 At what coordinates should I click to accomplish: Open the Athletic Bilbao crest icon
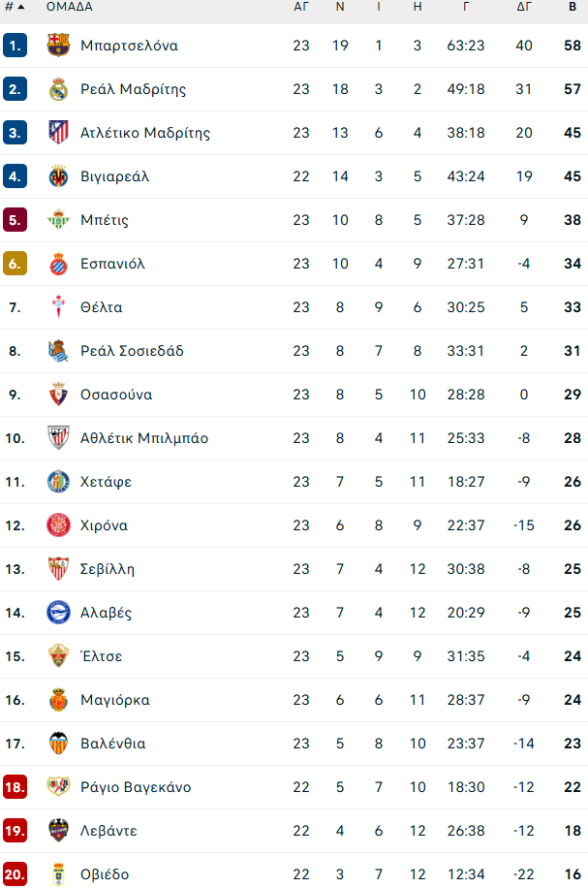click(x=59, y=438)
